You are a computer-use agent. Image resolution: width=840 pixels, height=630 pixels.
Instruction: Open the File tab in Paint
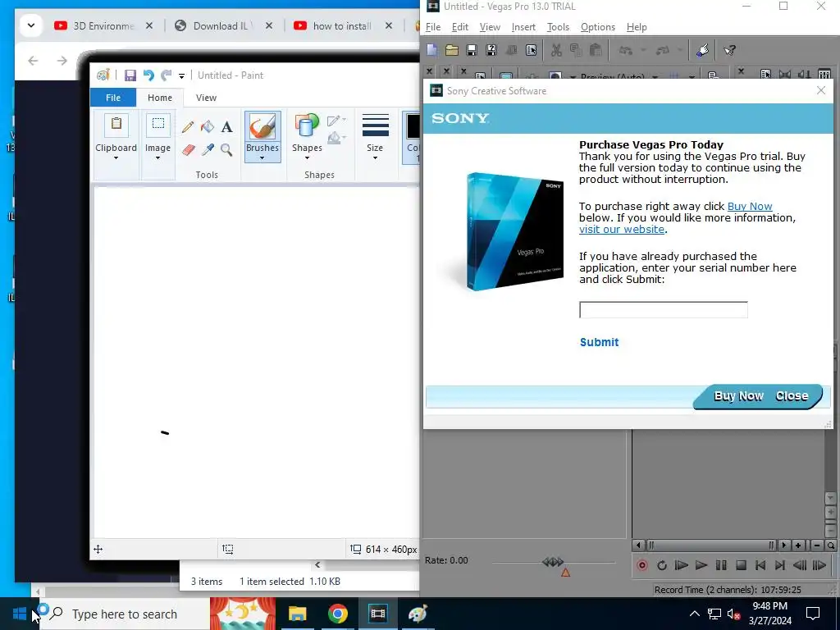click(x=113, y=98)
